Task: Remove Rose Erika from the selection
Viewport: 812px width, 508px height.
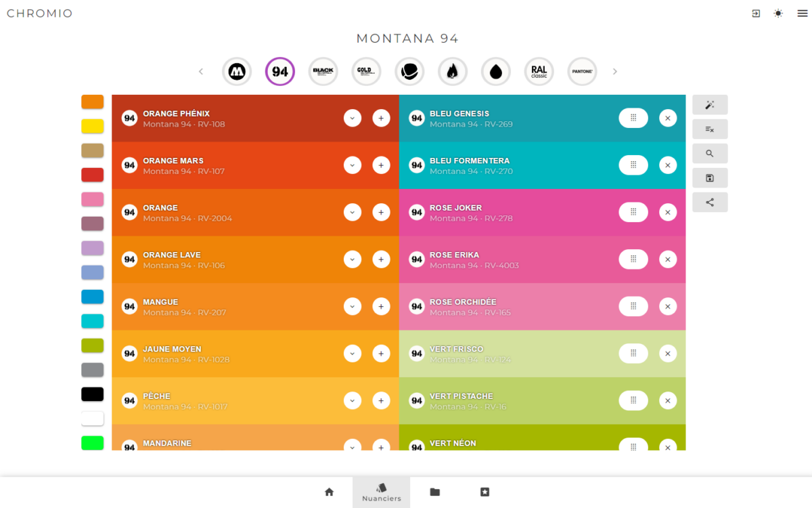Action: click(668, 259)
